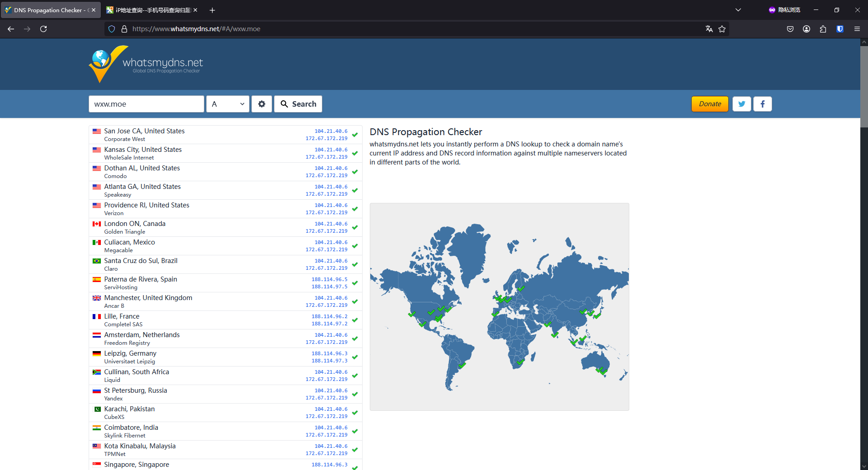Open the record type A dropdown

(x=228, y=104)
